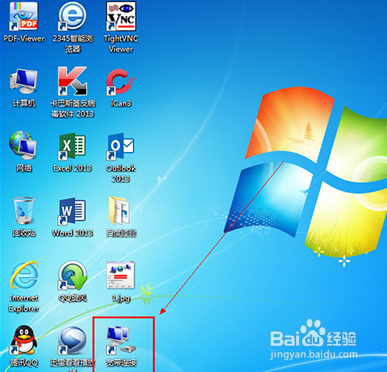Open the PDF-Viewer desktop shortcut
Screen dimensions: 387x372
point(24,23)
